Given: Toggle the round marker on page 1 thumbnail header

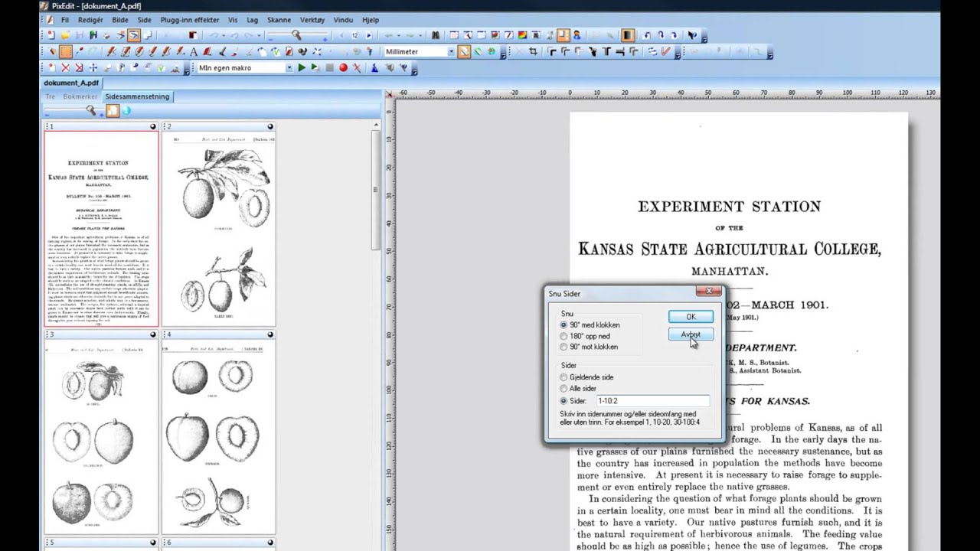Looking at the screenshot, I should coord(152,126).
